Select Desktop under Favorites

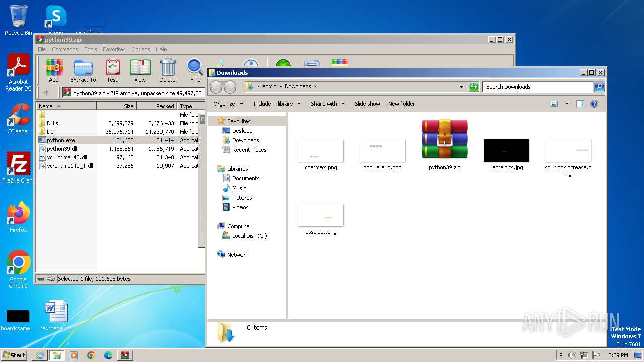coord(242,131)
